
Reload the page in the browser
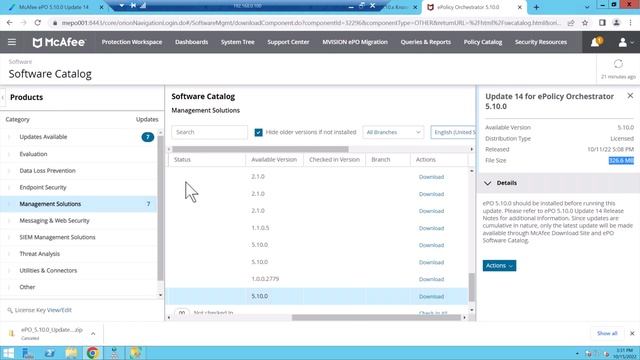38,23
